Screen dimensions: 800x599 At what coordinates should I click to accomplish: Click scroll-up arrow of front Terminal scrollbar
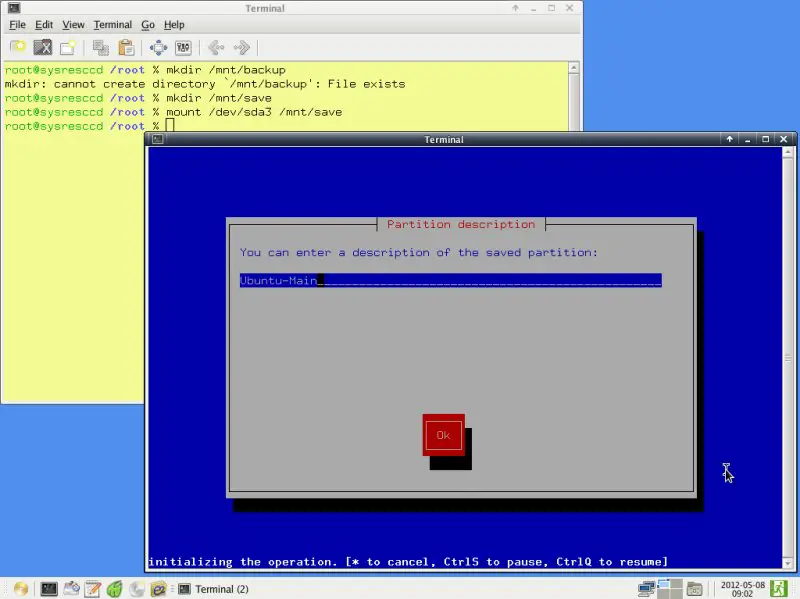[x=788, y=152]
